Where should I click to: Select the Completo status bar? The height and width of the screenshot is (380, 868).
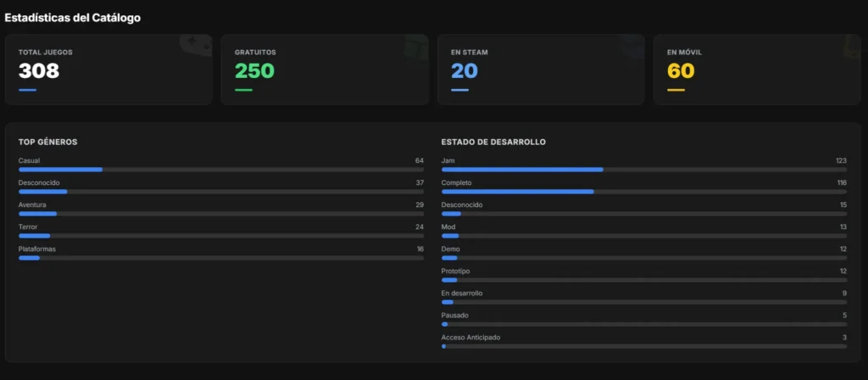pos(644,192)
